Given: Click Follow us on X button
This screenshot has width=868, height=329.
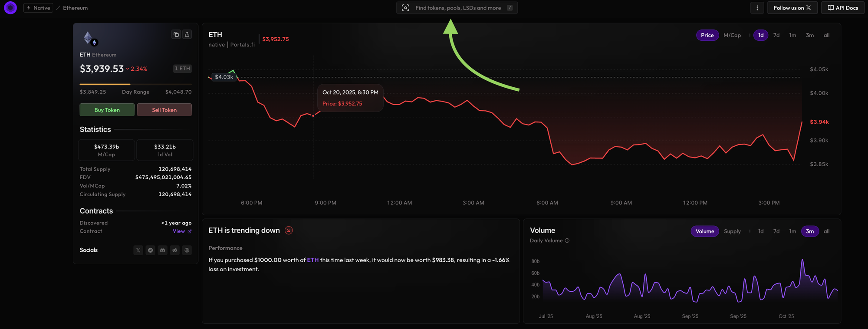Looking at the screenshot, I should coord(792,8).
